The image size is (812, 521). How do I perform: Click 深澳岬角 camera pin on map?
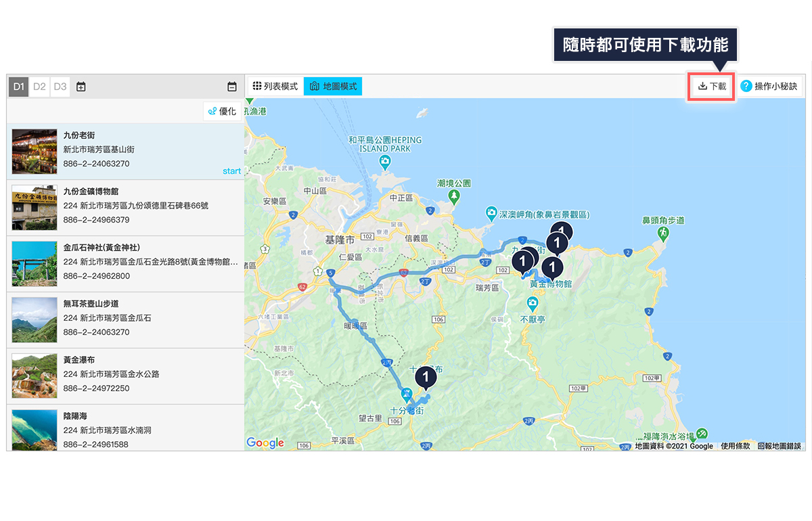click(491, 214)
